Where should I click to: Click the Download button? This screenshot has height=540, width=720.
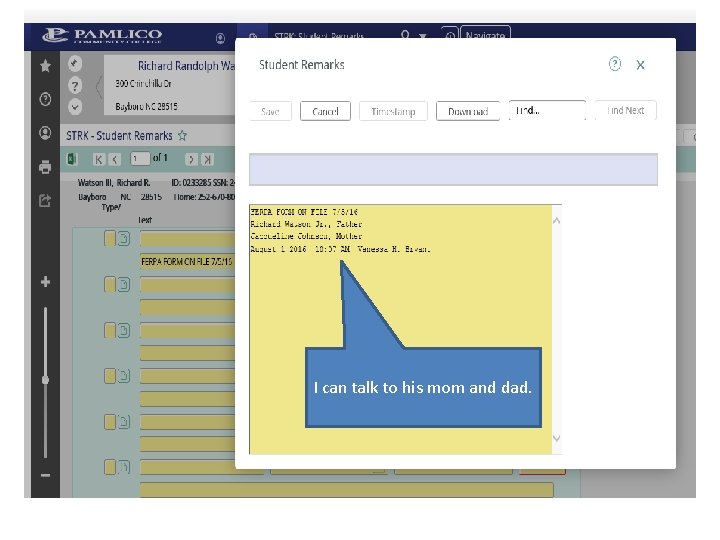pyautogui.click(x=467, y=111)
